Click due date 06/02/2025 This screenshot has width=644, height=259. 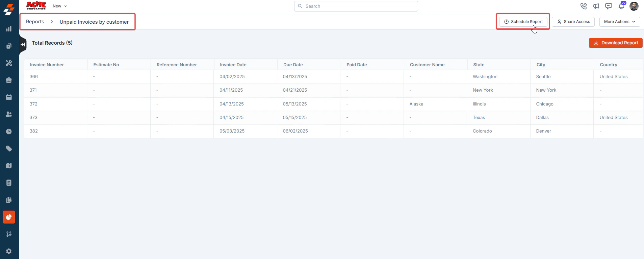tap(295, 131)
